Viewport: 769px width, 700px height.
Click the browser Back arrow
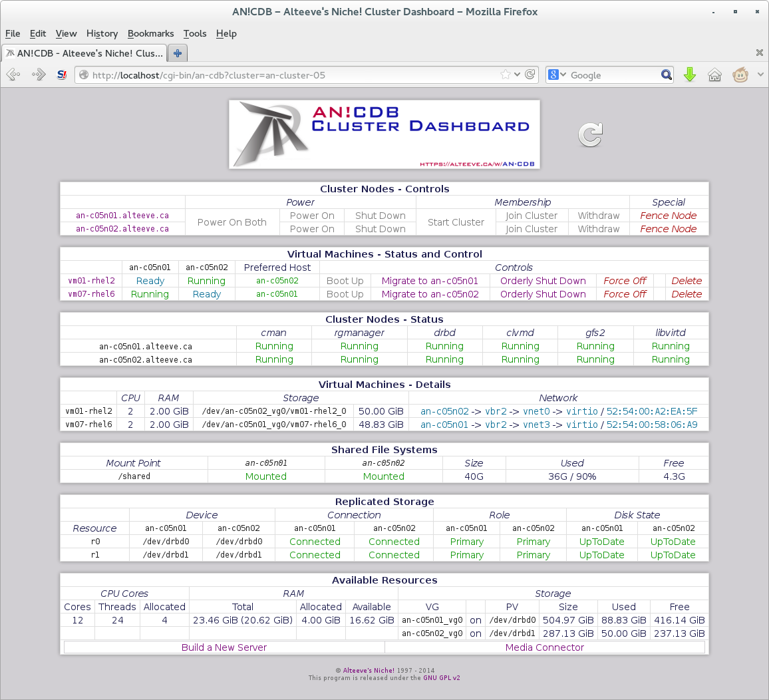click(13, 75)
